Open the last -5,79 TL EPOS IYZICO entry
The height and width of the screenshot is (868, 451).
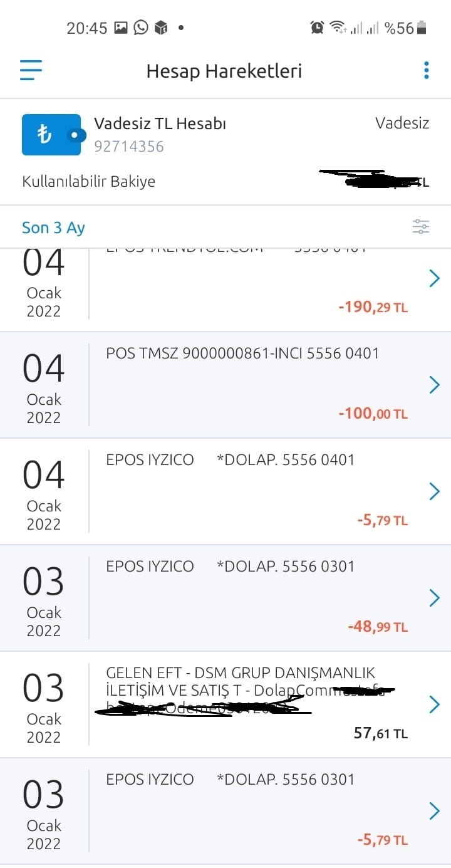tap(225, 811)
